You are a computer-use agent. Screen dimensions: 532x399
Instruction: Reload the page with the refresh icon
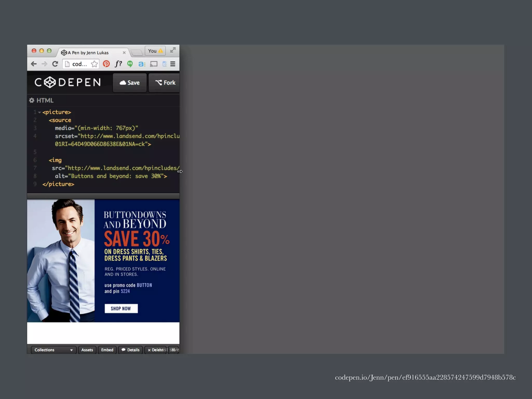[55, 64]
